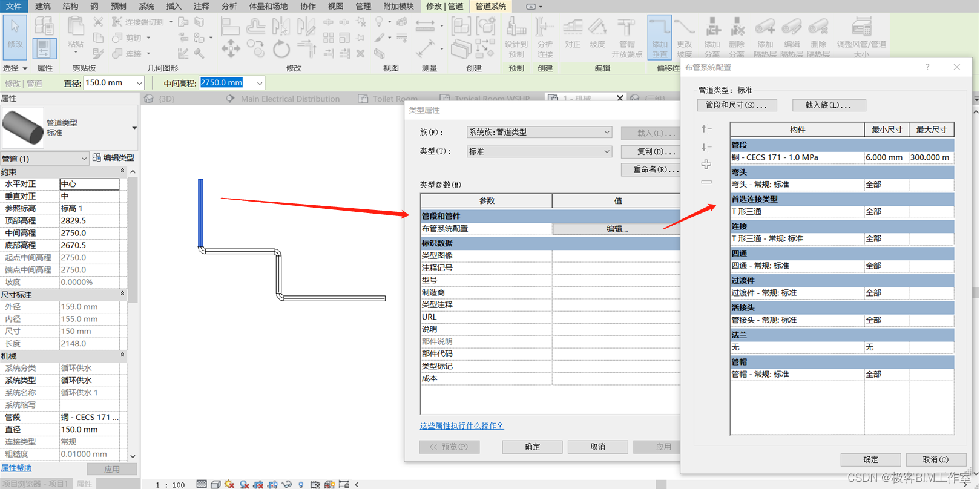Click the 载入族(L)... button
Viewport: 980px width, 489px height.
[829, 105]
